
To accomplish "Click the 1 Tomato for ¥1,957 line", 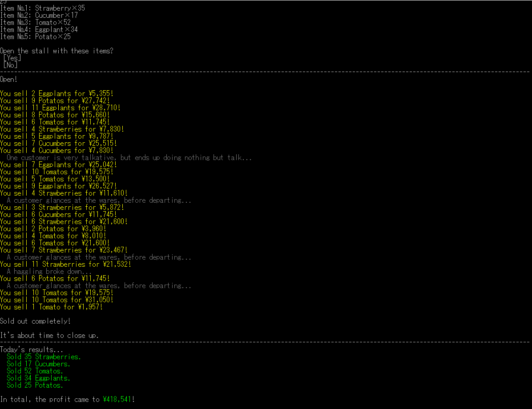I will (x=51, y=307).
